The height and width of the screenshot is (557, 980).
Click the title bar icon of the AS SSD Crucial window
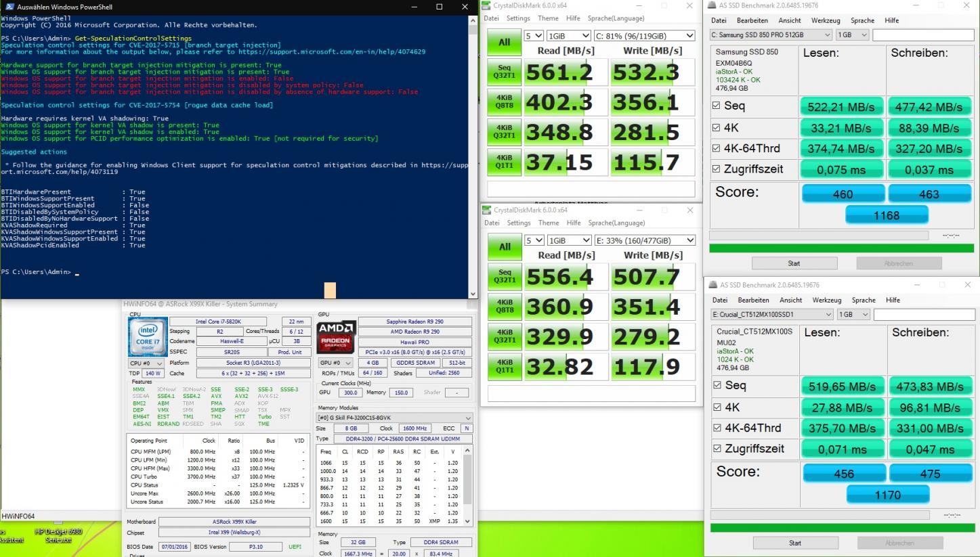[x=714, y=284]
